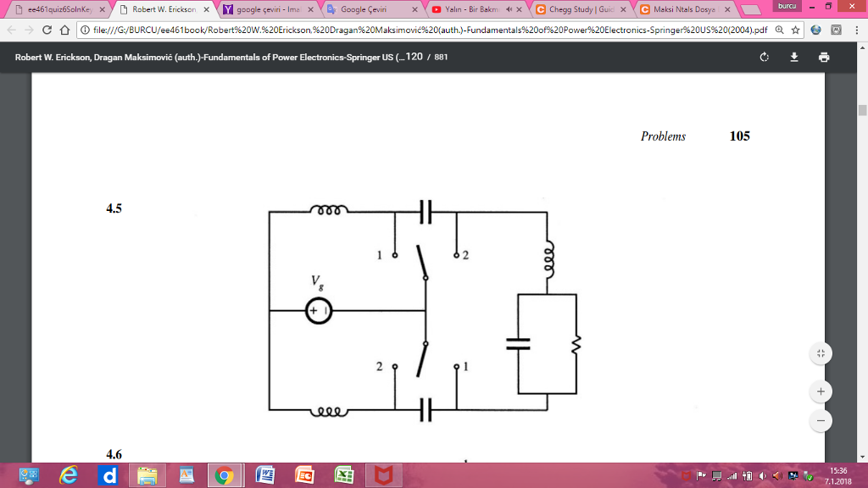Edit the PDF page number 120 field
This screenshot has height=488, width=868.
coord(414,57)
